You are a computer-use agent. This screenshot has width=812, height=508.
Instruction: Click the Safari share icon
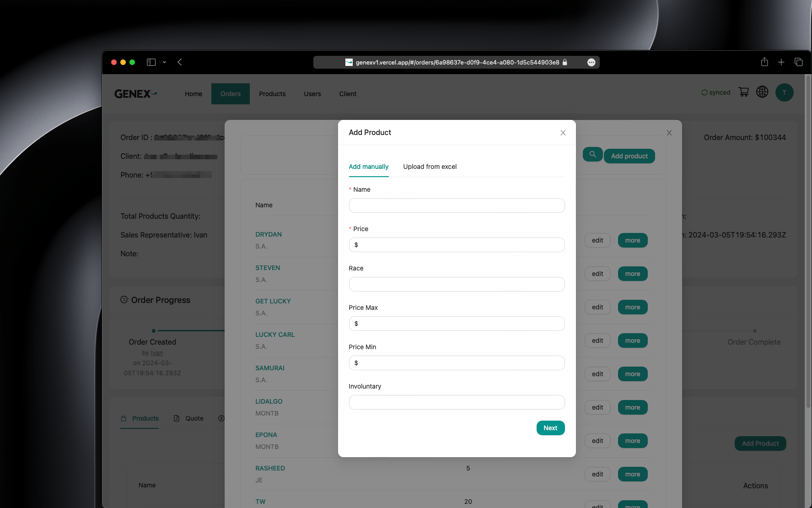click(x=764, y=62)
